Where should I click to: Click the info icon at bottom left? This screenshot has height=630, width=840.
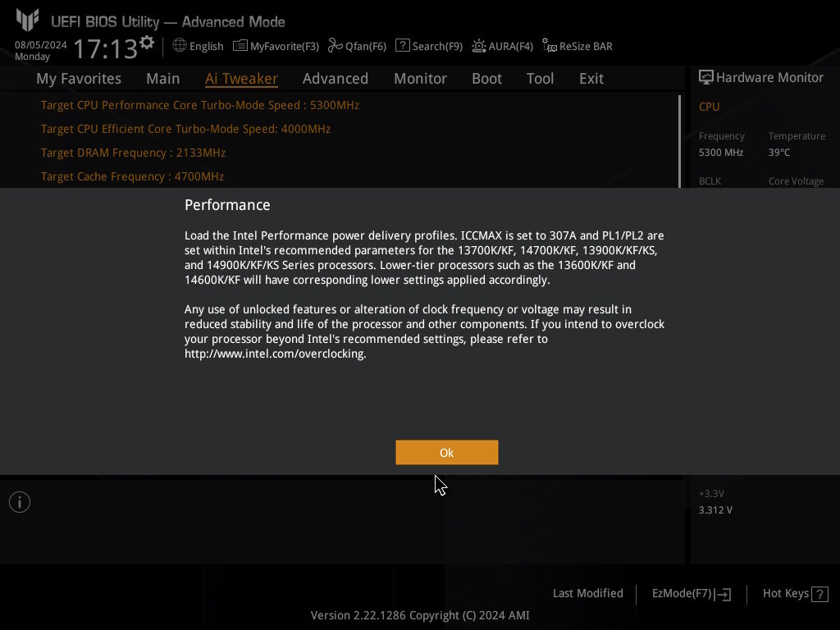20,502
